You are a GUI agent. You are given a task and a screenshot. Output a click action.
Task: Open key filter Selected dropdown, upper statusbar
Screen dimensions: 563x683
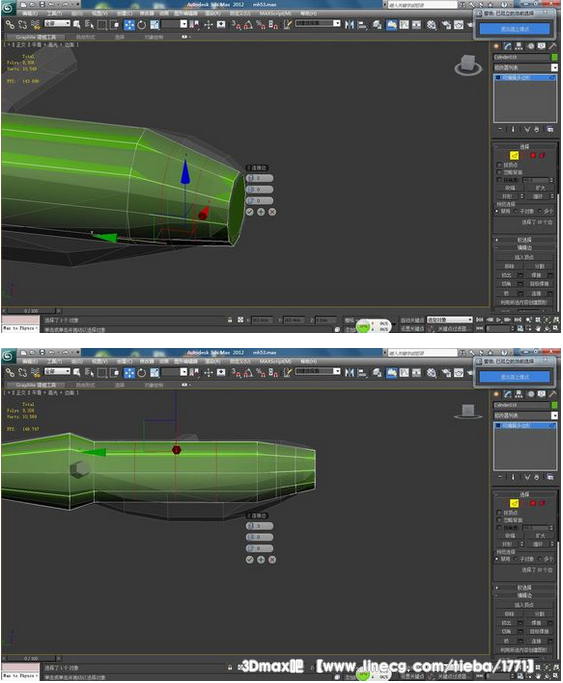(x=449, y=320)
